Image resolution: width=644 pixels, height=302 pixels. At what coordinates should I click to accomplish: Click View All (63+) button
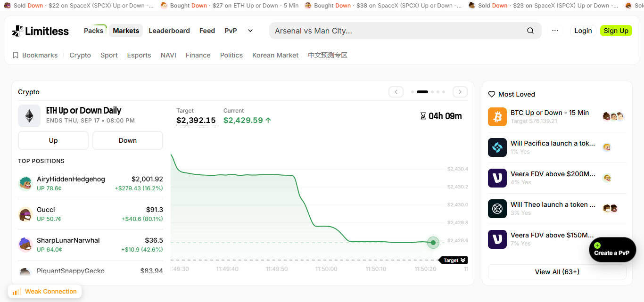pyautogui.click(x=557, y=272)
